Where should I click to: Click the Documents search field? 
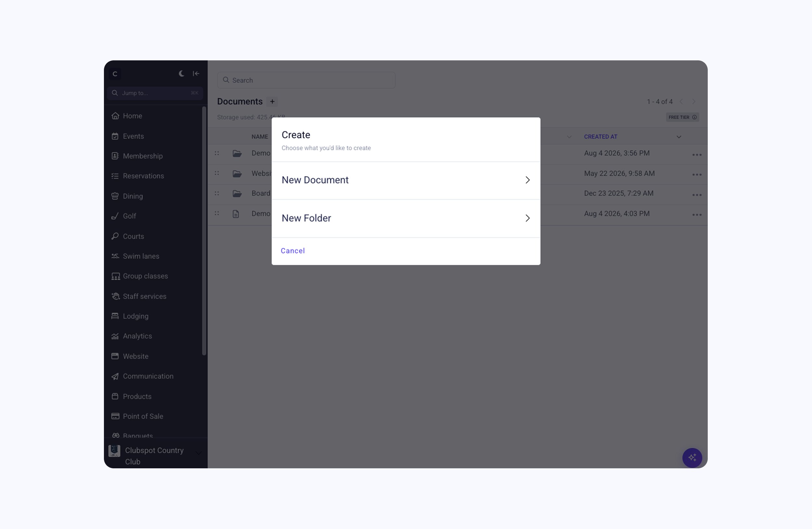pos(306,80)
